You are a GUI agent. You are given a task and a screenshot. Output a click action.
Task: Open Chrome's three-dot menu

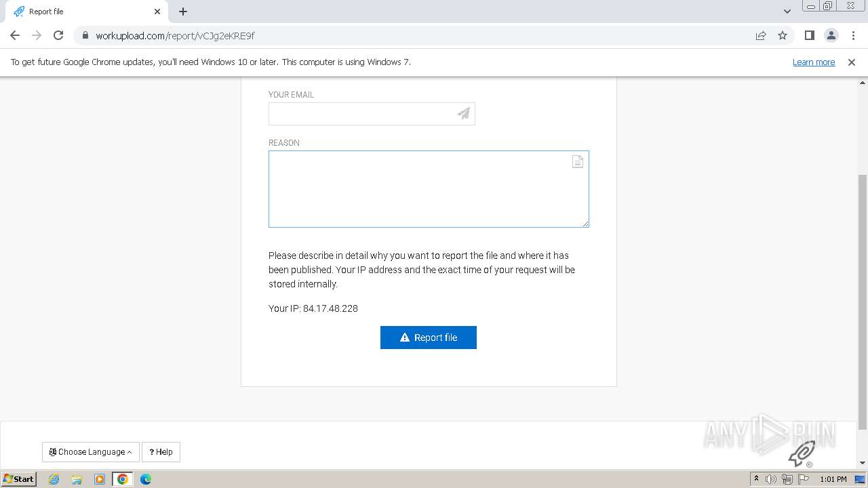[x=853, y=35]
